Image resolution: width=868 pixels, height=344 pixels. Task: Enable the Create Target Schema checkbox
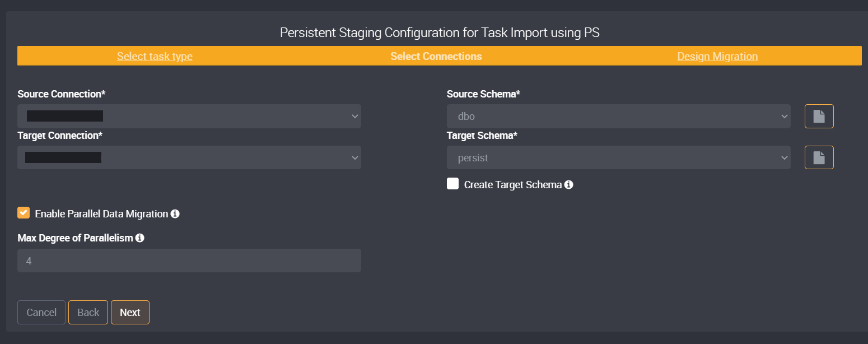click(x=452, y=184)
